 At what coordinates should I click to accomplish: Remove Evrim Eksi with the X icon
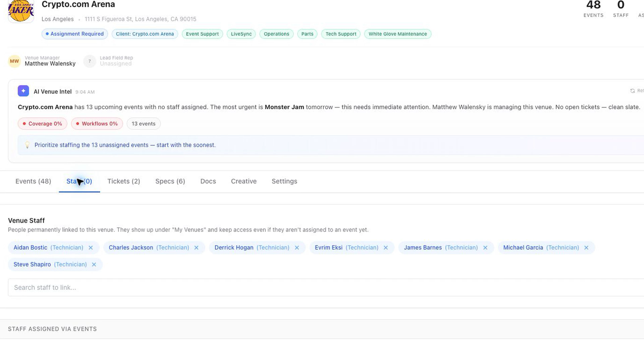386,248
